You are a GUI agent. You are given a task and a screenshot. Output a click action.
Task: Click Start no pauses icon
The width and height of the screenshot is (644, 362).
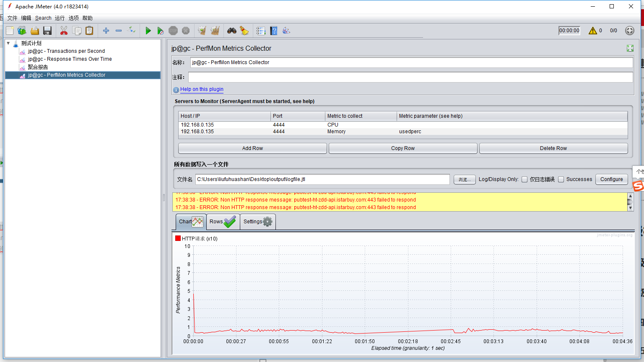click(x=160, y=31)
